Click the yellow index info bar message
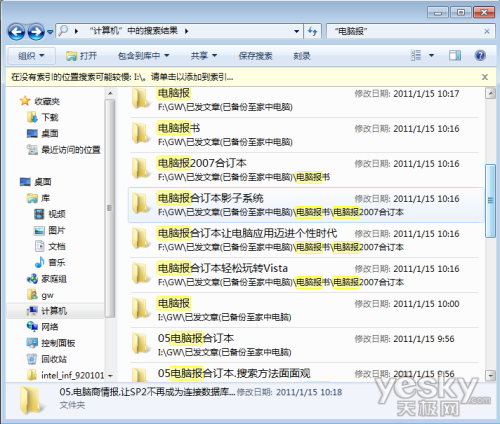This screenshot has height=424, width=500. point(122,77)
